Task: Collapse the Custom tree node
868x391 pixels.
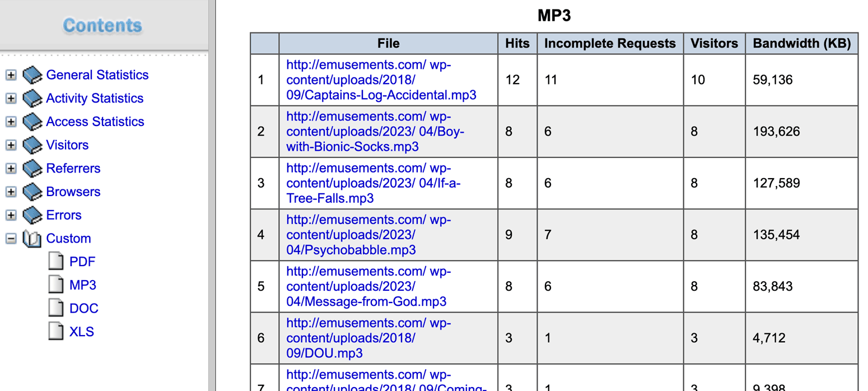Action: pyautogui.click(x=11, y=239)
